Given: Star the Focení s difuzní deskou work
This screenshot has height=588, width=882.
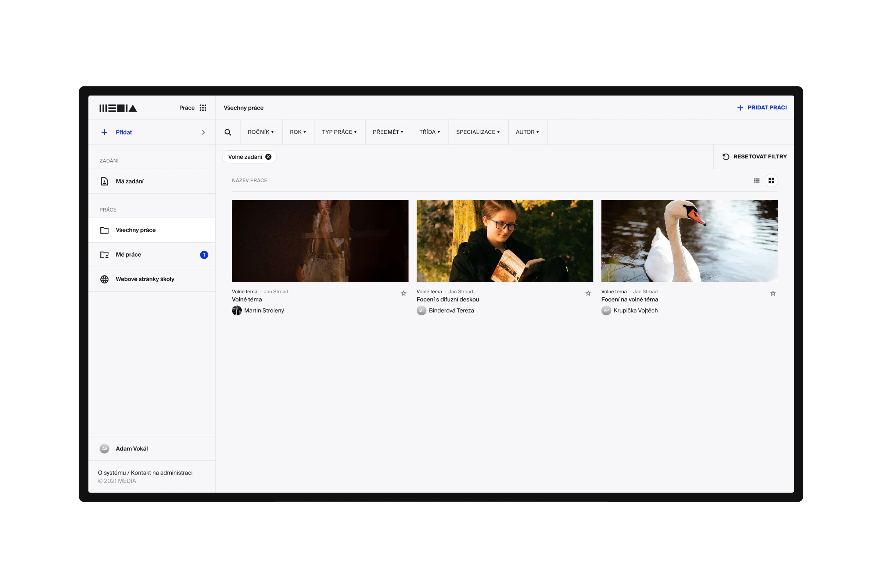Looking at the screenshot, I should [x=588, y=293].
